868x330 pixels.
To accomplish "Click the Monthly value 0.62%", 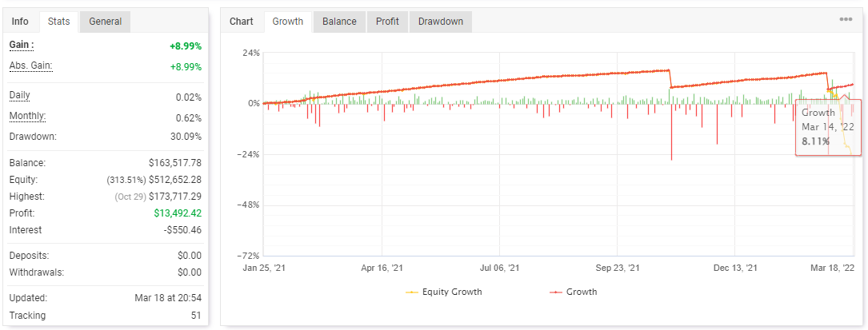I will 190,118.
